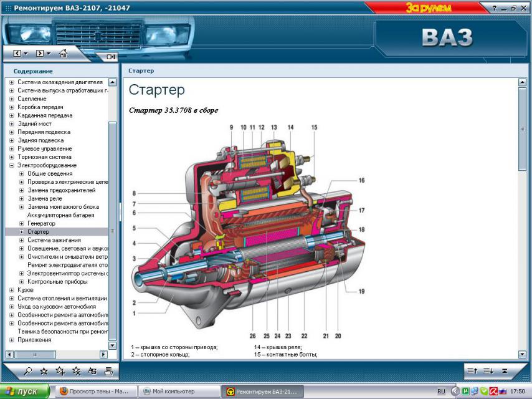Screen dimensions: 532x399
Task: Click the 'Ремонтируем ВАЗ-21…' taskbar button
Action: pos(263,392)
